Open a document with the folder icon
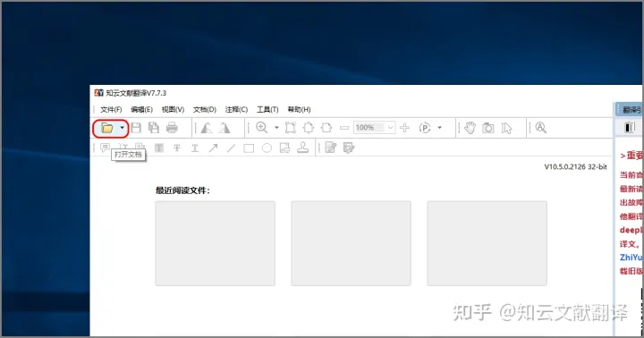 (107, 128)
